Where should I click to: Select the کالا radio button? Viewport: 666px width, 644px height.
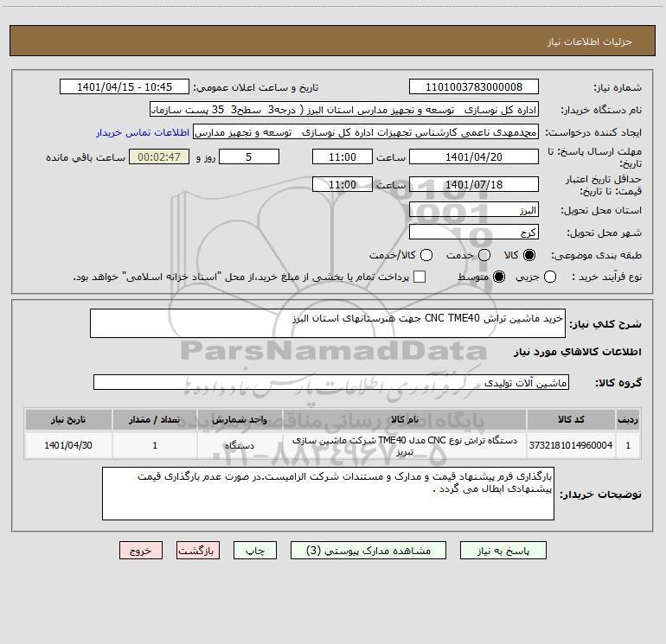coord(529,255)
